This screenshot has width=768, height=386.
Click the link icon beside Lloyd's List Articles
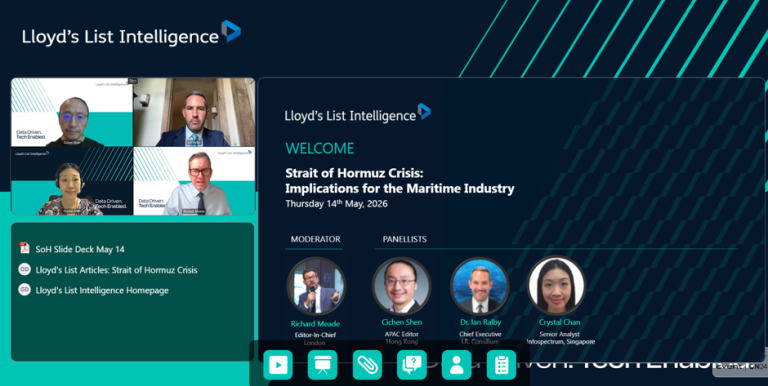pyautogui.click(x=24, y=269)
